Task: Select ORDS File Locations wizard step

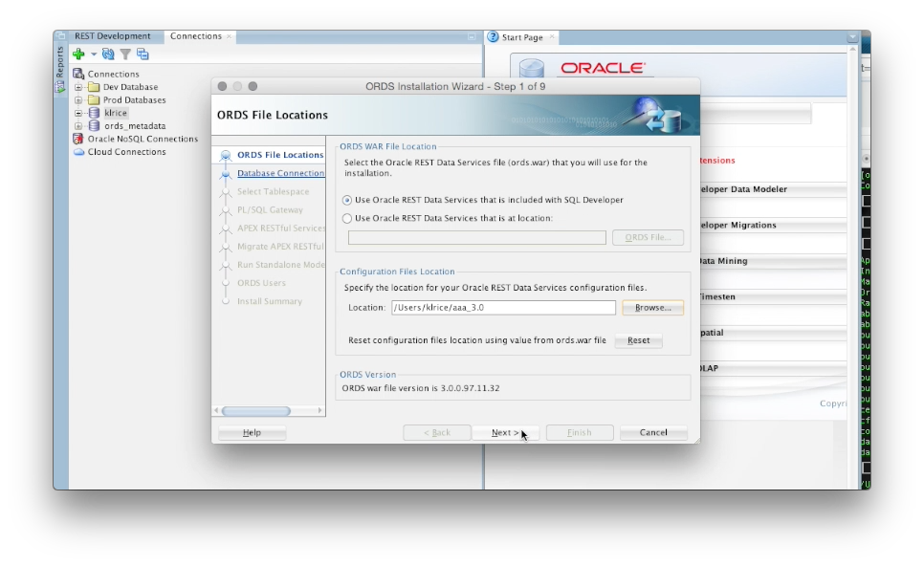Action: pyautogui.click(x=280, y=155)
